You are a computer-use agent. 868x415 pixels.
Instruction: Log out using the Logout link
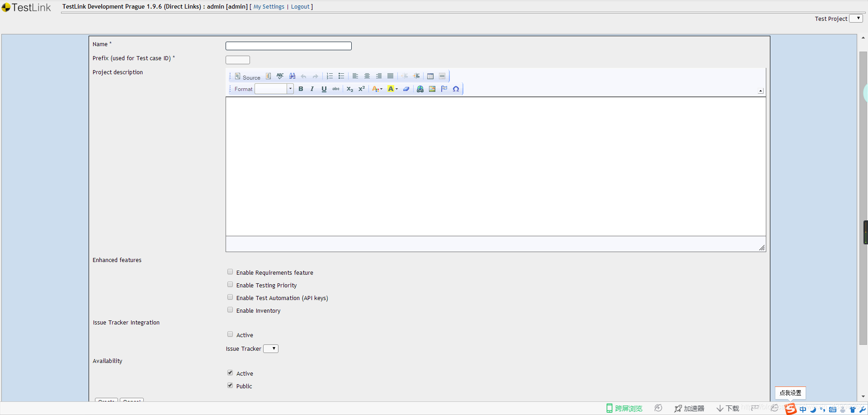coord(300,7)
